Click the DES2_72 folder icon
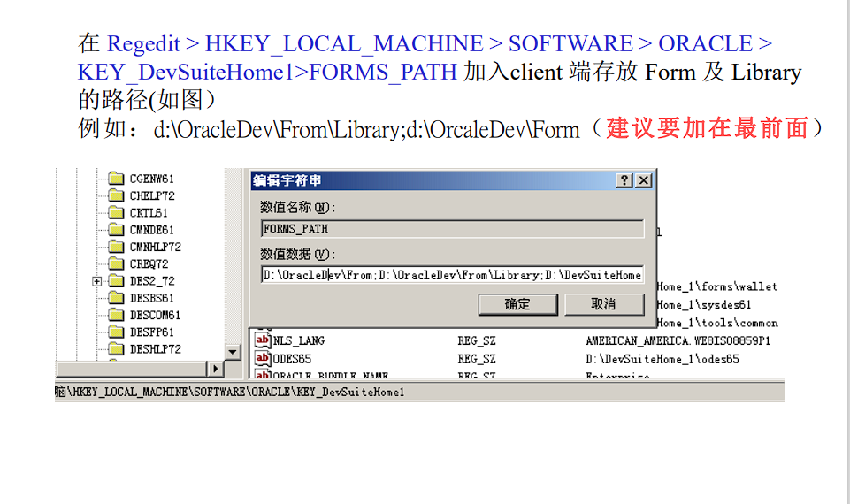 [116, 280]
